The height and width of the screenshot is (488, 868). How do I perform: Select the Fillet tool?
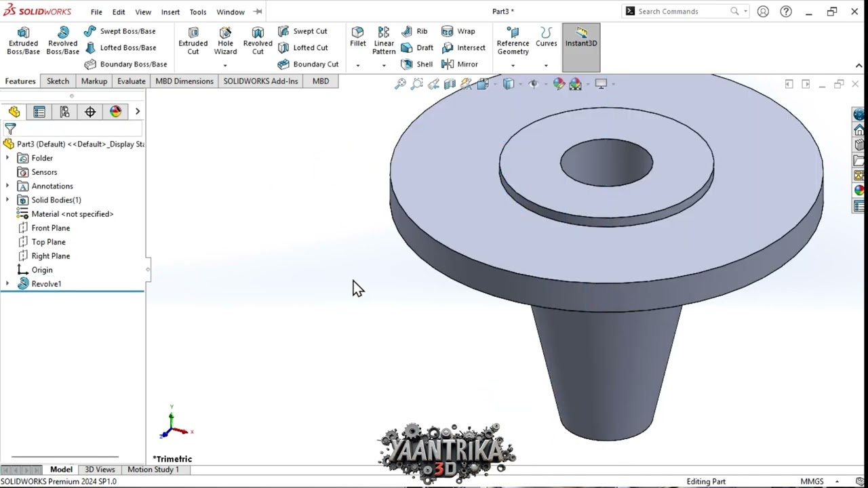[357, 37]
